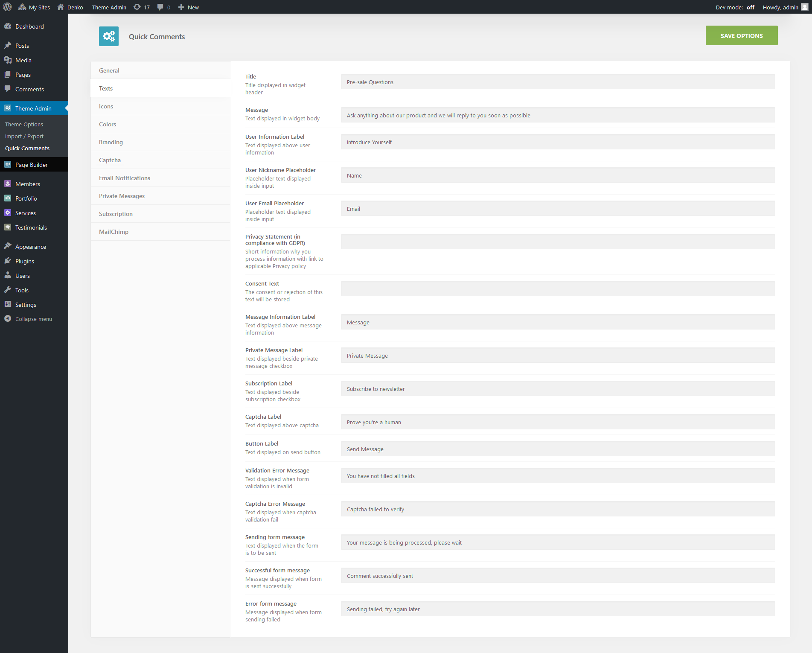Click the Plugins plug icon

8,261
